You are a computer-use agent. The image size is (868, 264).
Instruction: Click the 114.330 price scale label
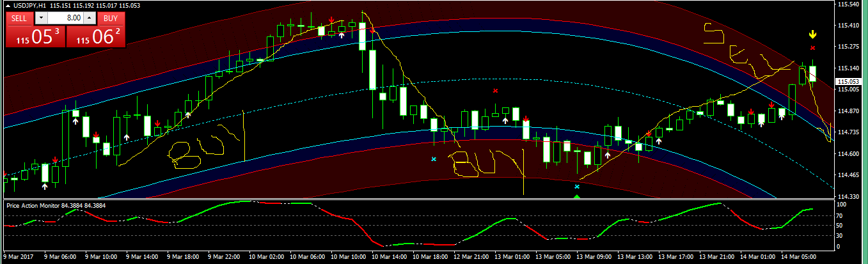pos(848,196)
